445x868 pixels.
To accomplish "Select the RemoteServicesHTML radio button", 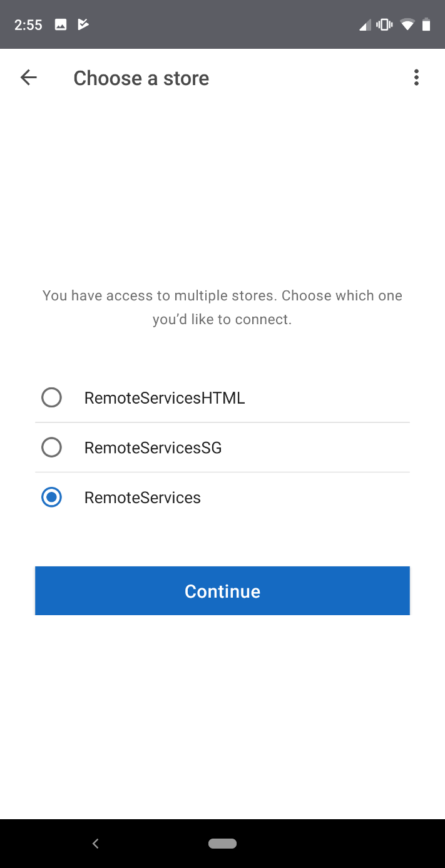I will coord(51,397).
